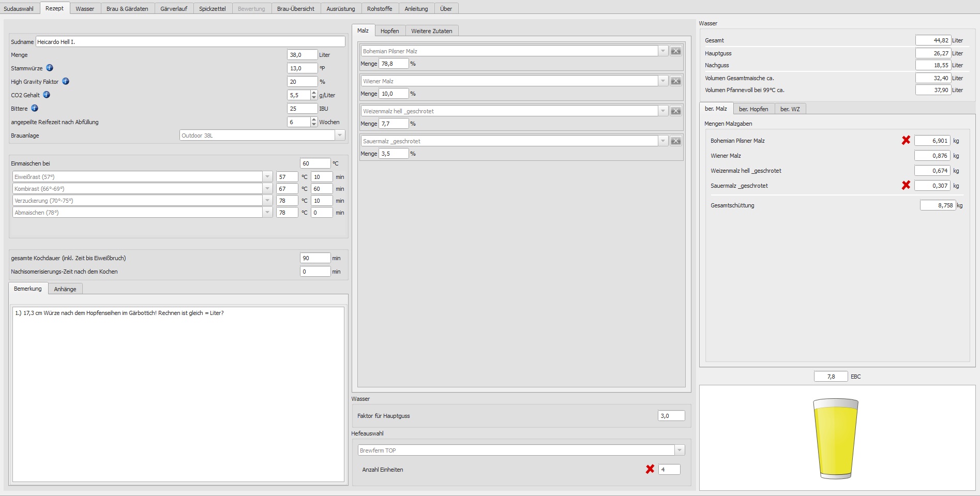Viewport: 980px width, 496px height.
Task: Click the beer glass color preview
Action: (x=835, y=438)
